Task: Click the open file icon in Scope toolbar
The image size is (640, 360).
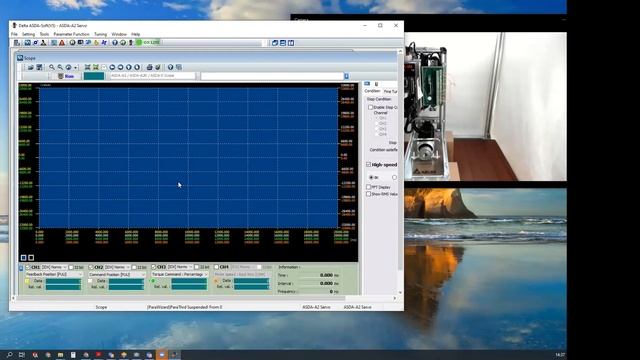Action: (x=31, y=67)
